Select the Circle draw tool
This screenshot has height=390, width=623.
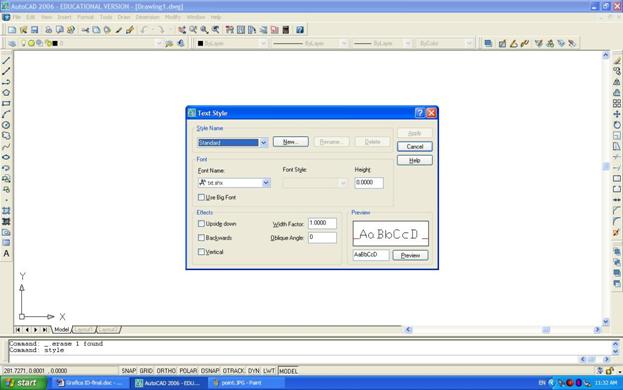[x=6, y=125]
